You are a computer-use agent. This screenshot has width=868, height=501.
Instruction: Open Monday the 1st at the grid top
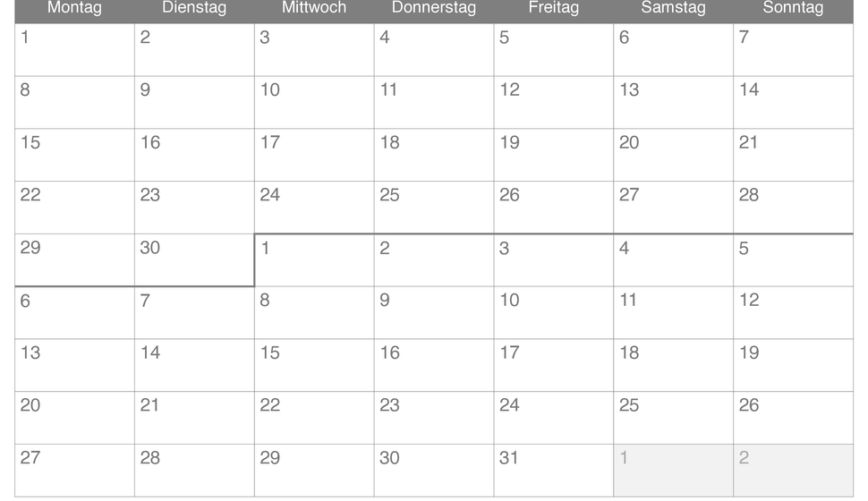pos(75,50)
